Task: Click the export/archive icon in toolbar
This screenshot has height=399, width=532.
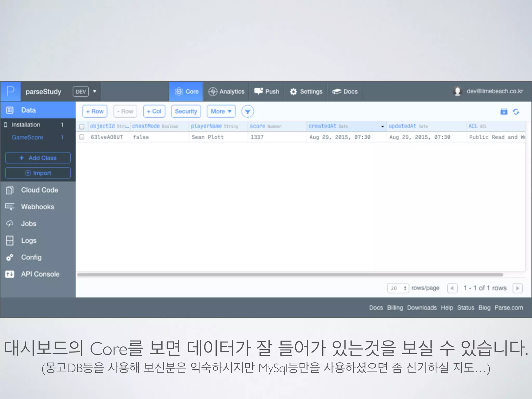Action: [x=504, y=111]
